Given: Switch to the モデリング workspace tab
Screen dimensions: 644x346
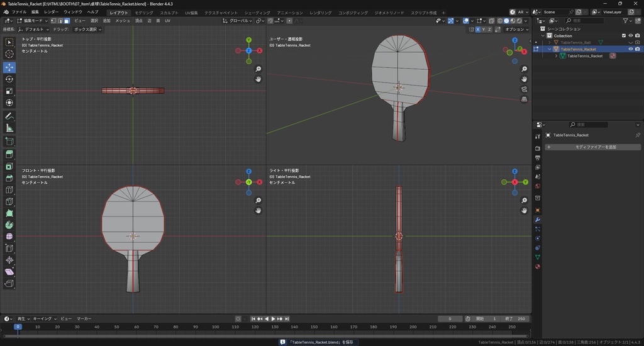Looking at the screenshot, I should pos(144,13).
